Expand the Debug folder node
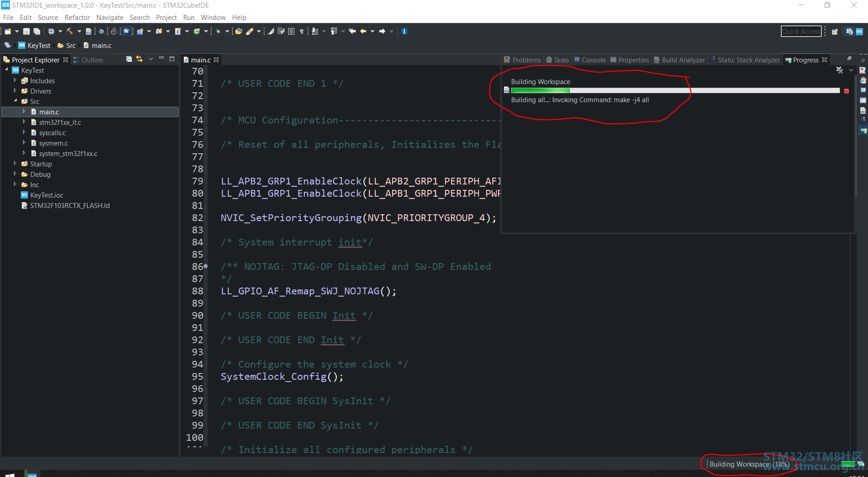 pos(15,174)
